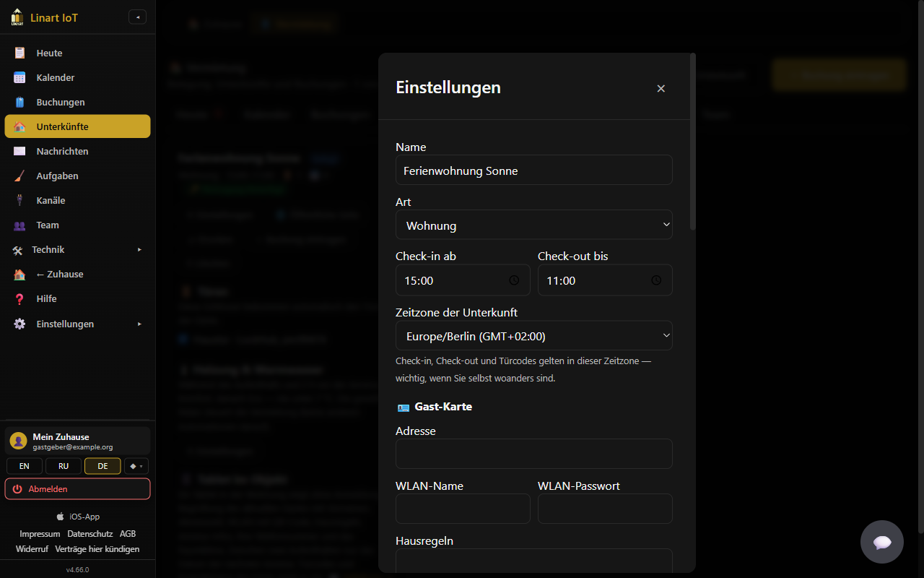
Task: Click the Adresse input field
Action: [x=534, y=454]
